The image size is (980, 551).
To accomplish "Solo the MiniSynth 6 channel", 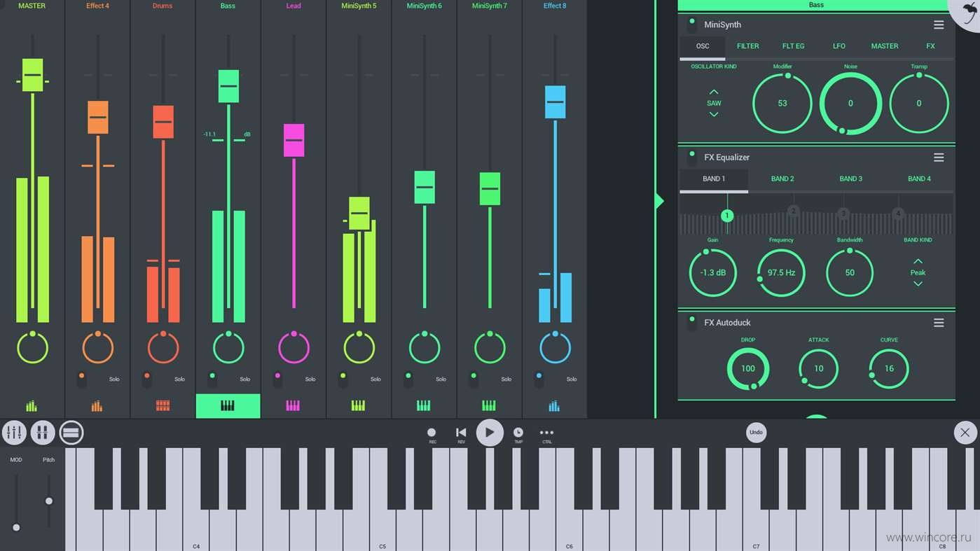I will 441,379.
